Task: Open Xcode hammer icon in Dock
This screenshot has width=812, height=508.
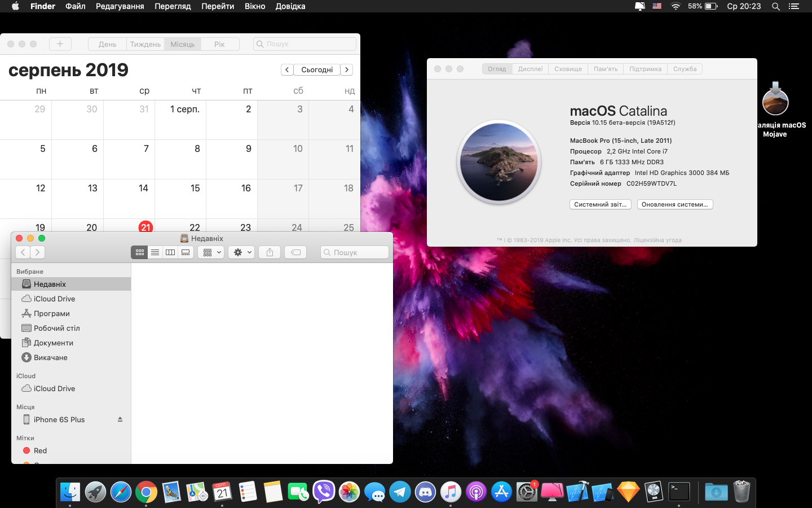Action: (577, 492)
